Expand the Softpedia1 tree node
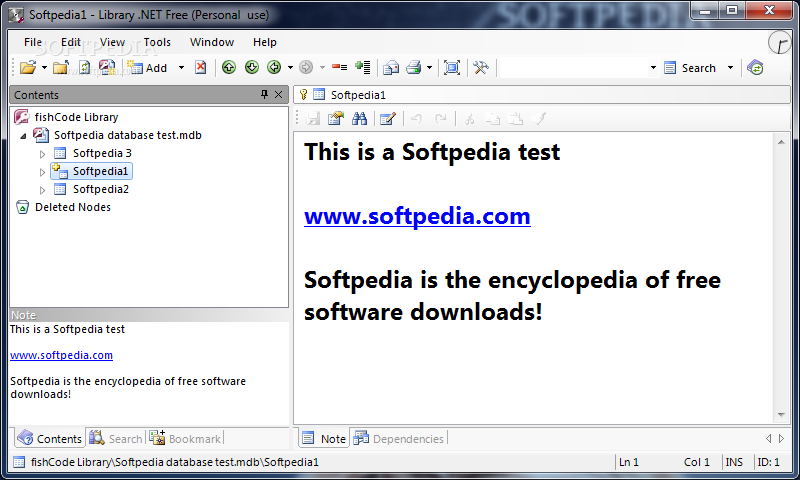 point(42,172)
